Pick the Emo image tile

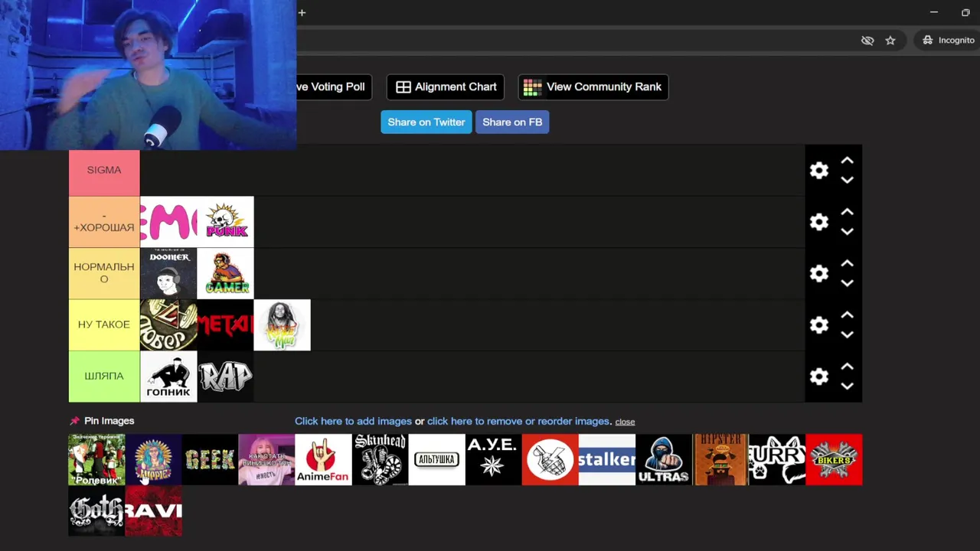coord(168,222)
